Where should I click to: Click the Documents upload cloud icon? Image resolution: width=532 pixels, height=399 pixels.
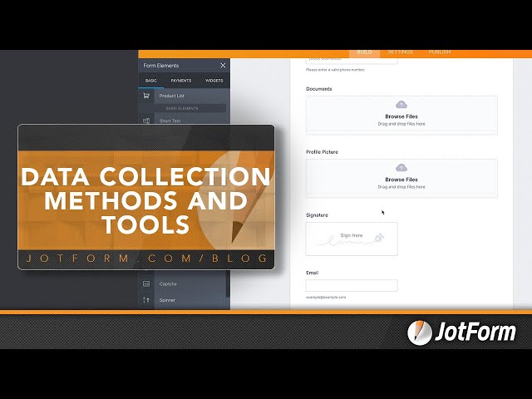pos(401,105)
